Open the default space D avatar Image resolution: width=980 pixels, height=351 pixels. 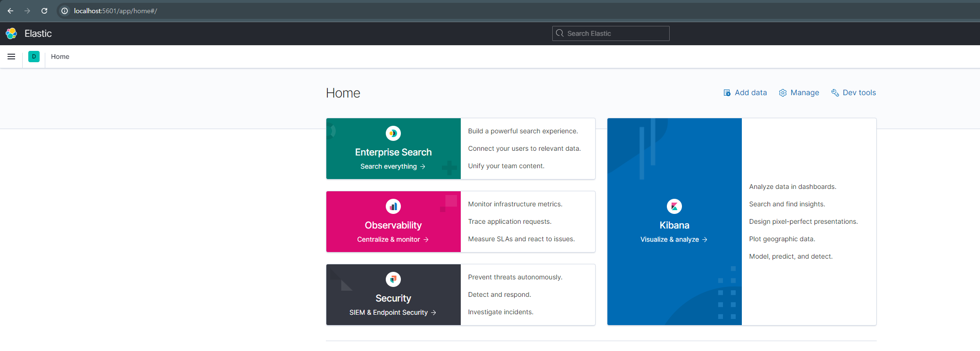(34, 57)
